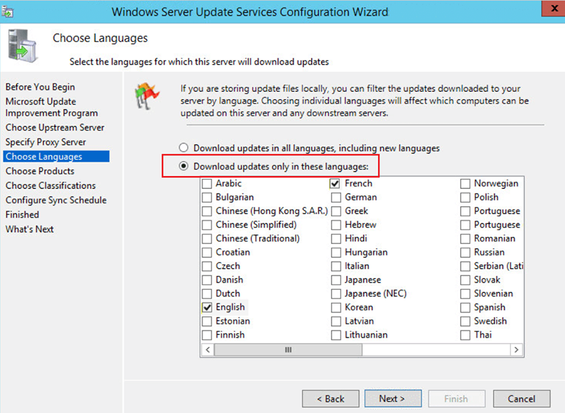Tick the Latvian language checkbox
Viewport: 565px width, 413px height.
coord(336,321)
